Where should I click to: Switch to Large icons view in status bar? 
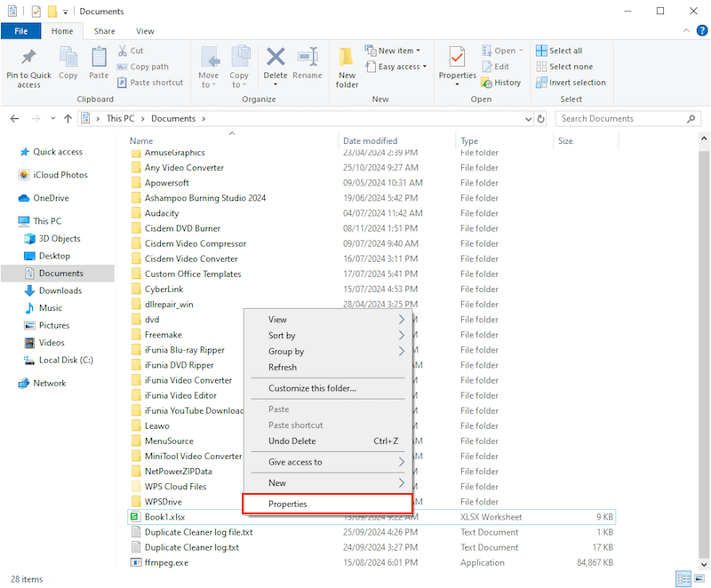coord(699,578)
